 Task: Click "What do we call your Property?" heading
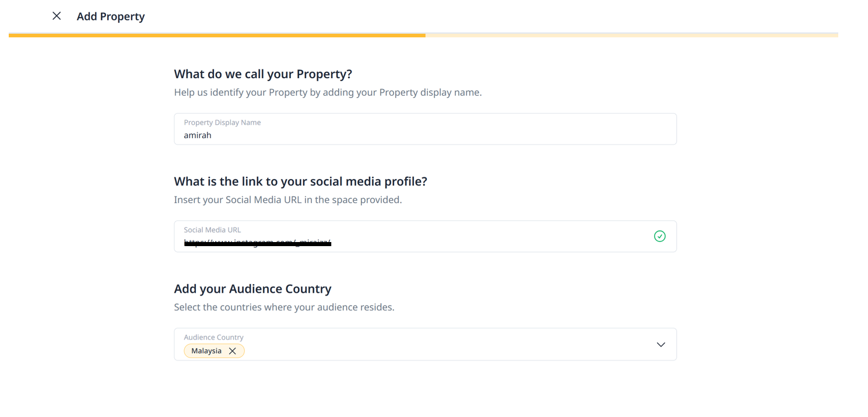pos(263,74)
